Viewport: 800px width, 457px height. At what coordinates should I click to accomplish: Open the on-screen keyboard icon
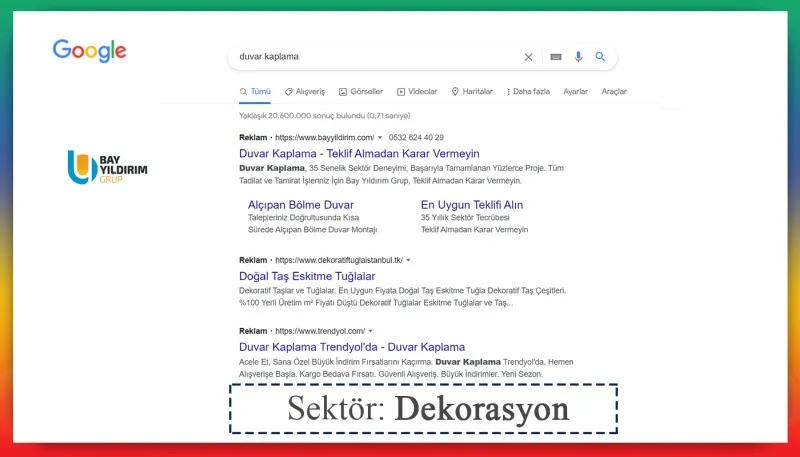(556, 57)
